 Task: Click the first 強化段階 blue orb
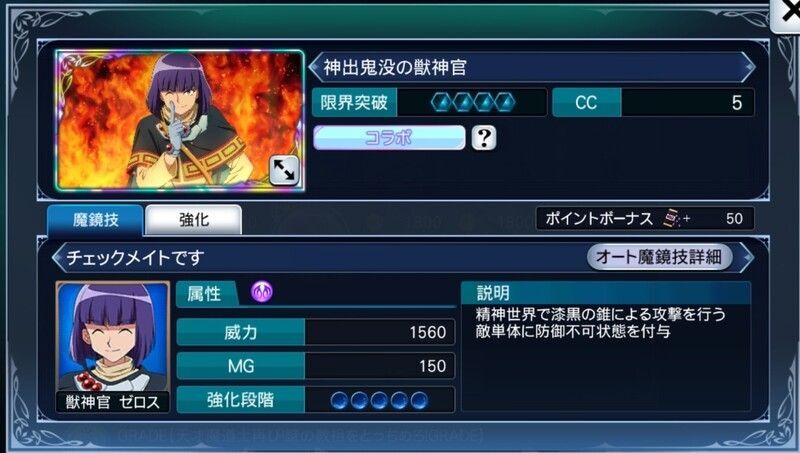coord(339,400)
